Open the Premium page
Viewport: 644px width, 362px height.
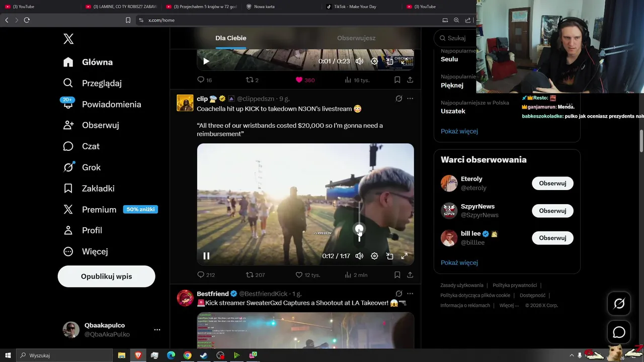110,210
